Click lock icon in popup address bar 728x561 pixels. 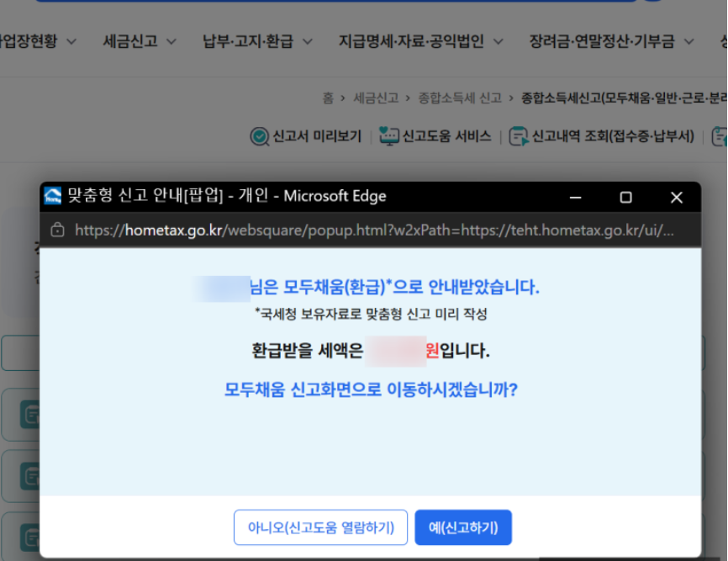(x=57, y=230)
